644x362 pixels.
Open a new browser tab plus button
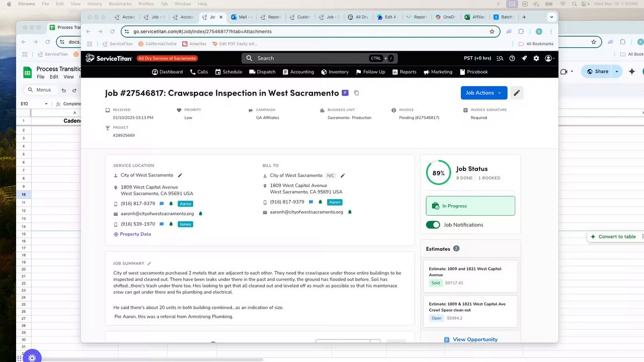(524, 17)
